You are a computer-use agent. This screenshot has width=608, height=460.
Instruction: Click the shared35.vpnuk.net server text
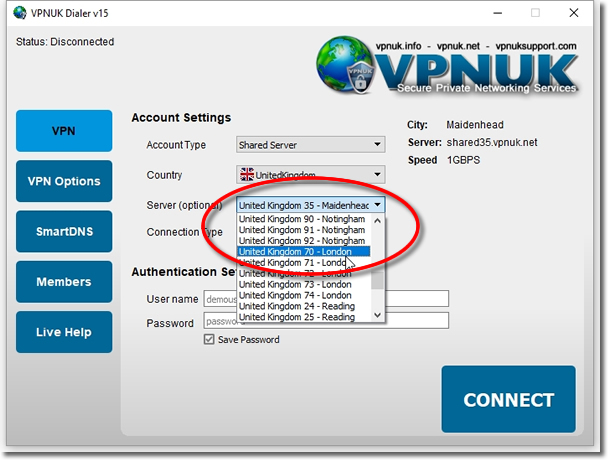(x=492, y=142)
